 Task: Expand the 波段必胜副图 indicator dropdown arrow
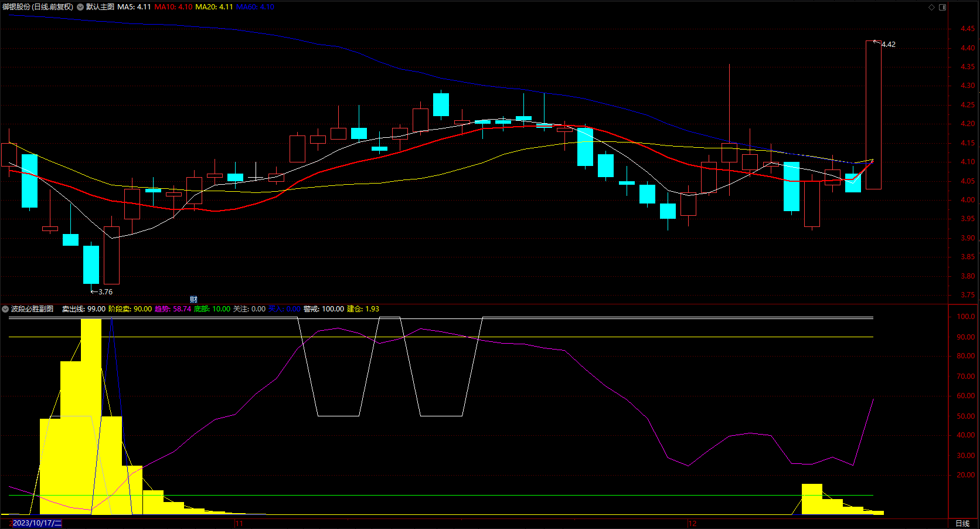5,309
